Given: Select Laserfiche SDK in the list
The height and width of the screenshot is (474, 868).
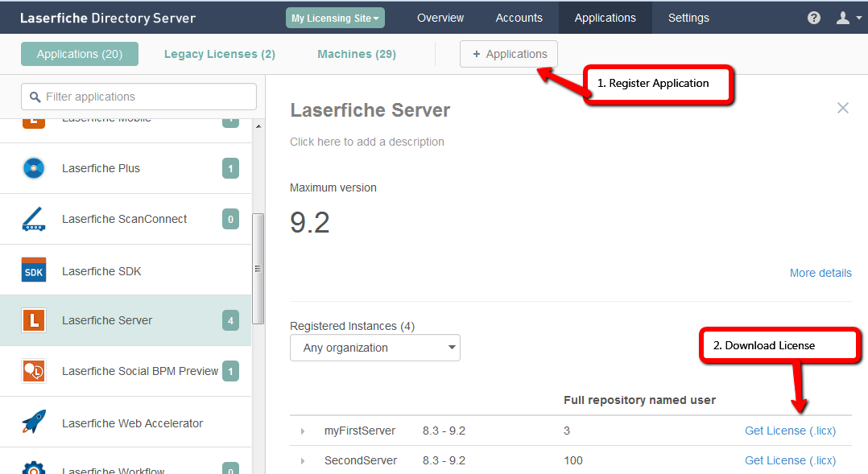Looking at the screenshot, I should pos(126,270).
